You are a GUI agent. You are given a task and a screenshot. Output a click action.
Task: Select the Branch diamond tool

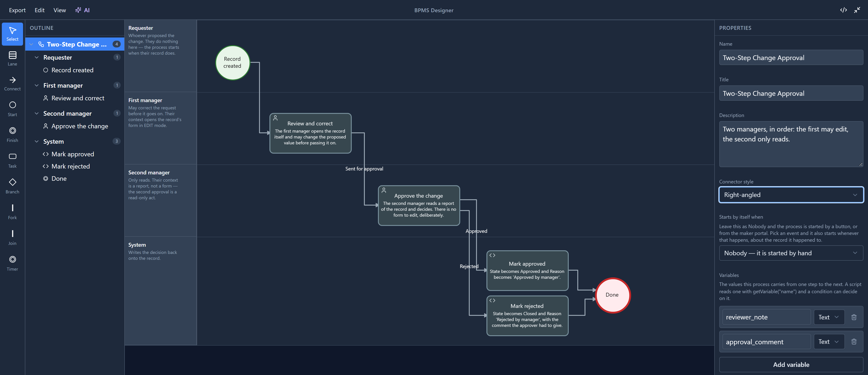click(12, 186)
